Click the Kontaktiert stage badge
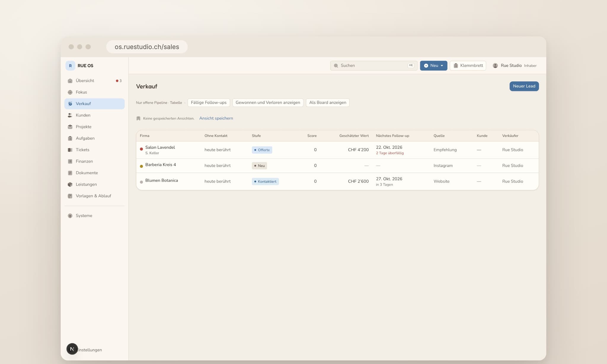Image resolution: width=607 pixels, height=364 pixels. point(265,182)
